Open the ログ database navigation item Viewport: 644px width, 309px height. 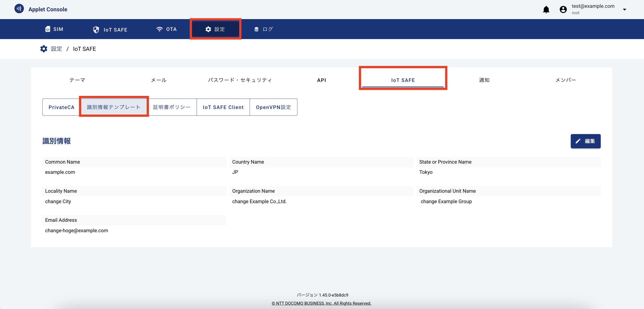coord(263,29)
